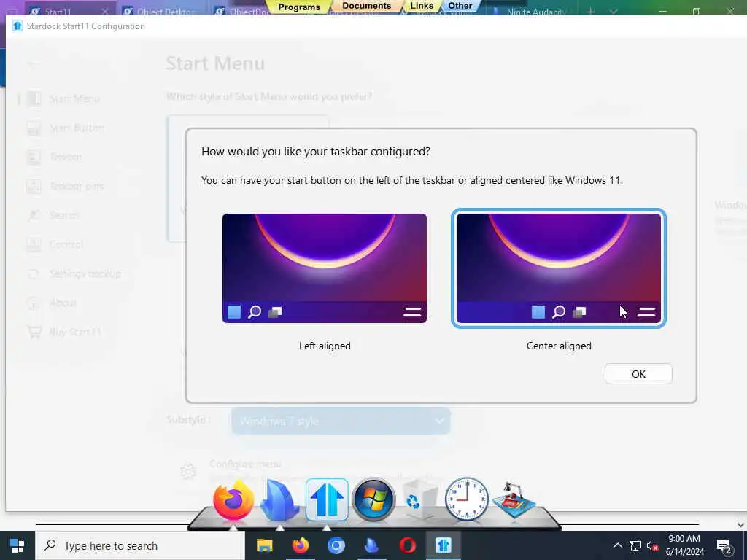The width and height of the screenshot is (747, 560).
Task: Click the taskbar search box
Action: point(140,545)
